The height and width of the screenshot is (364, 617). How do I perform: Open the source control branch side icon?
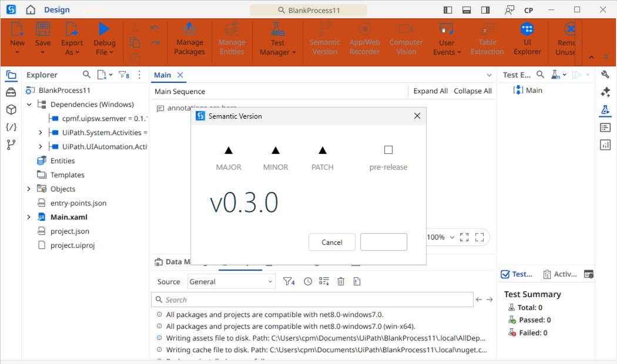pyautogui.click(x=11, y=144)
